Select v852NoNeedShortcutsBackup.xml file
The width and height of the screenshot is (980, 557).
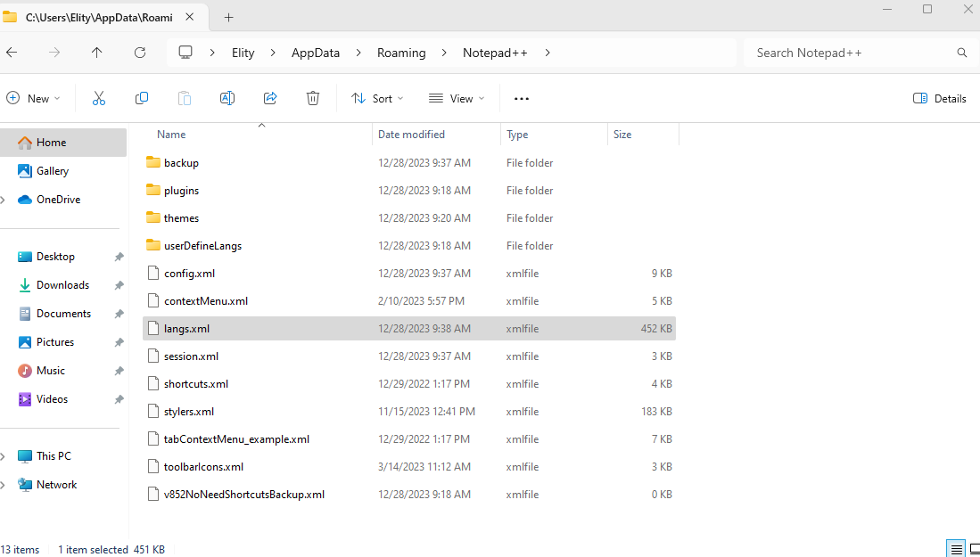409,494
